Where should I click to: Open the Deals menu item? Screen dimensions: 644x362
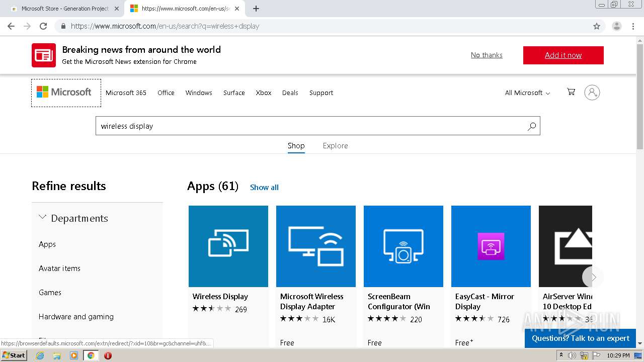pyautogui.click(x=290, y=93)
